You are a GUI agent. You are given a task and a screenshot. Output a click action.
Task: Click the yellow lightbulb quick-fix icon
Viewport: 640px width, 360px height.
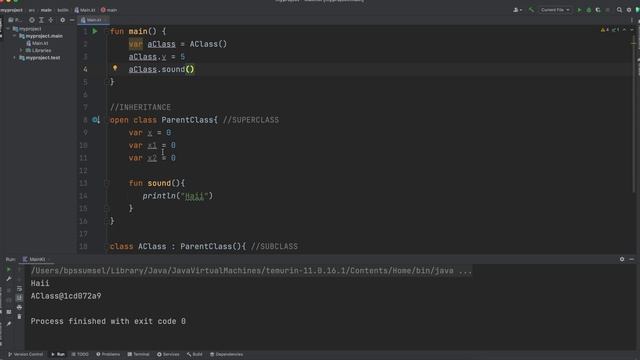pos(115,68)
